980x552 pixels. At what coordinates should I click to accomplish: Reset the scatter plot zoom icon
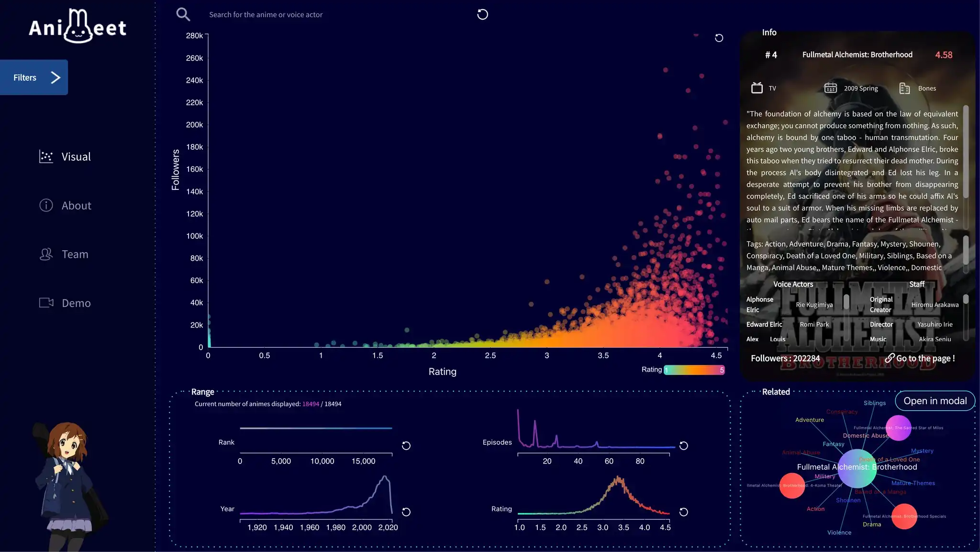point(719,38)
